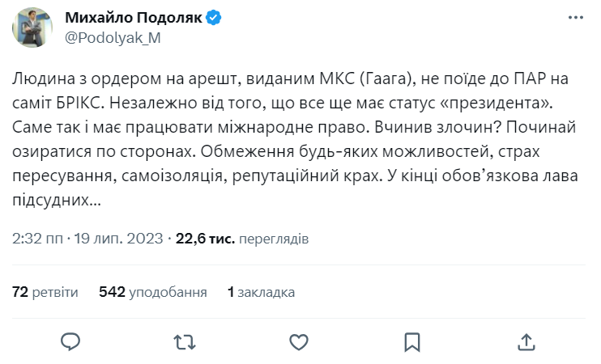Image resolution: width=601 pixels, height=364 pixels.
Task: Open the Михайло Подоляк display name link
Action: 132,18
